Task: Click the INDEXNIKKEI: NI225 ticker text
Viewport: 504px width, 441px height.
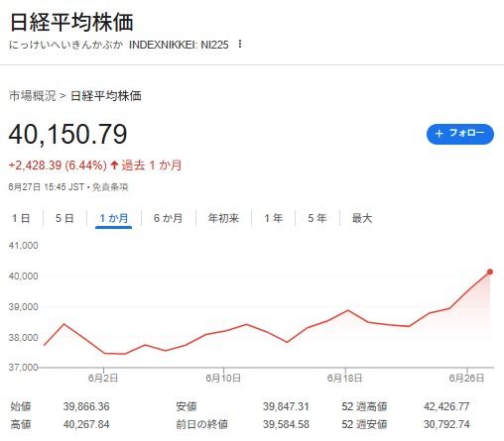Action: 179,45
